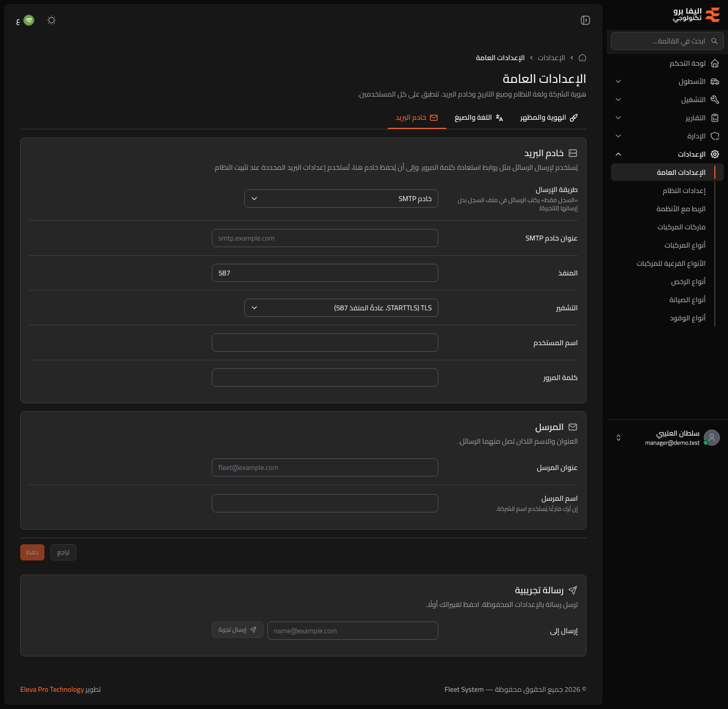Focus the sidebar menu search field

(x=667, y=41)
